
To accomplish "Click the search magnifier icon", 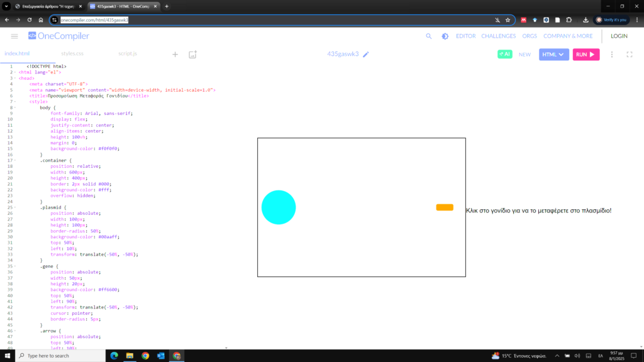I will tap(429, 36).
